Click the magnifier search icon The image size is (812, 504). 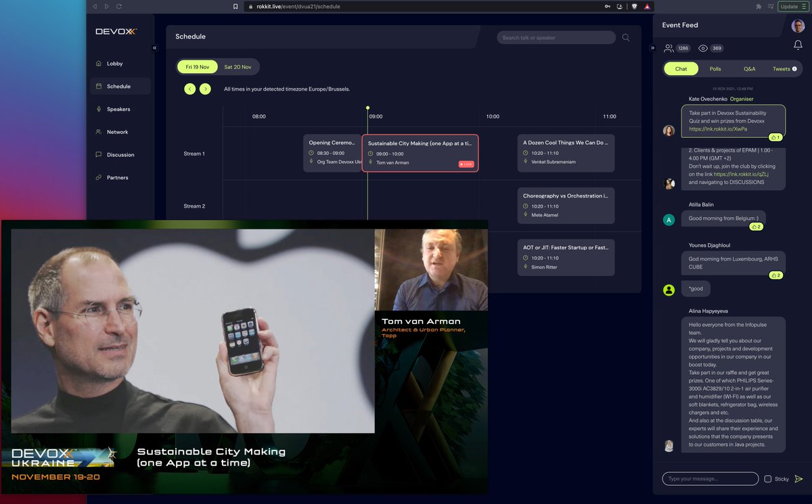coord(626,38)
